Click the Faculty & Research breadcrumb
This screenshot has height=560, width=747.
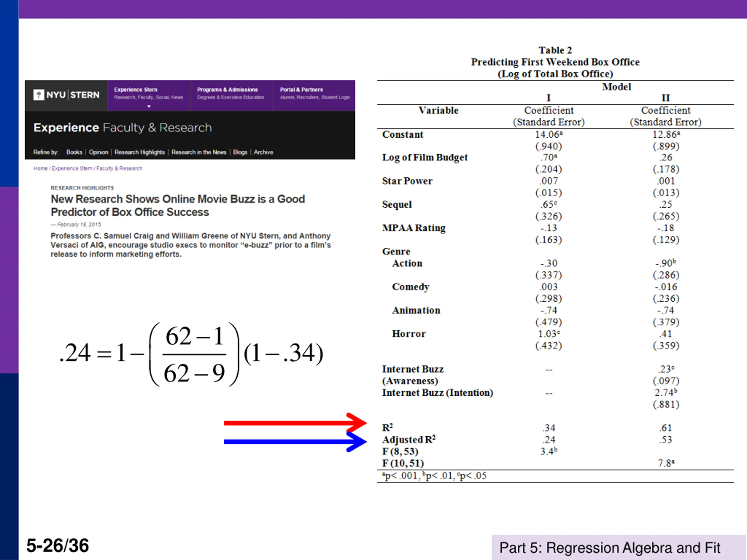point(119,169)
